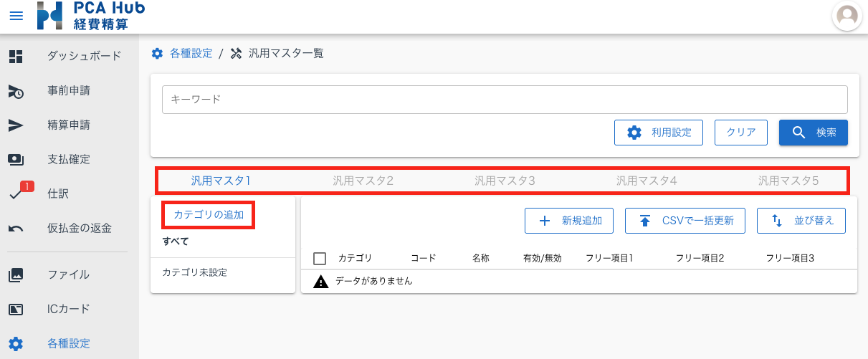The height and width of the screenshot is (359, 868).
Task: Click the 精算申請 paper-plane icon
Action: click(16, 125)
